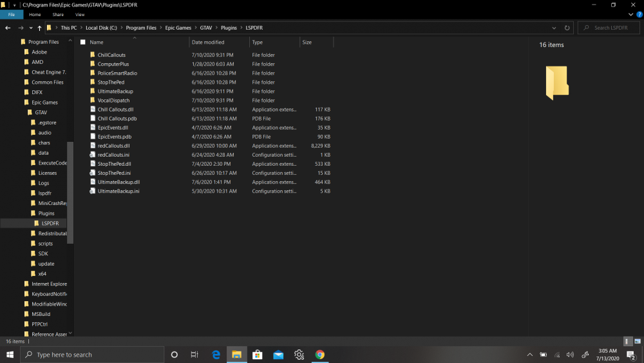644x363 pixels.
Task: Open the File menu tab
Action: point(12,14)
